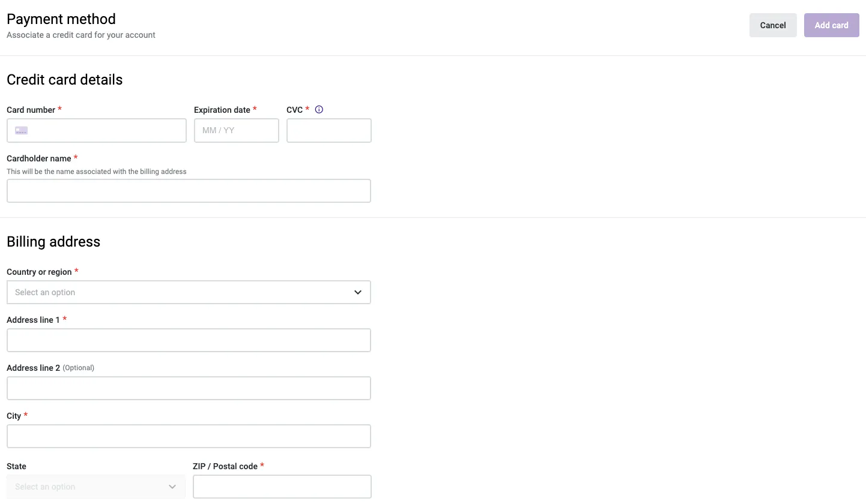Click the Cancel button
Screen dimensions: 866x504
point(773,25)
